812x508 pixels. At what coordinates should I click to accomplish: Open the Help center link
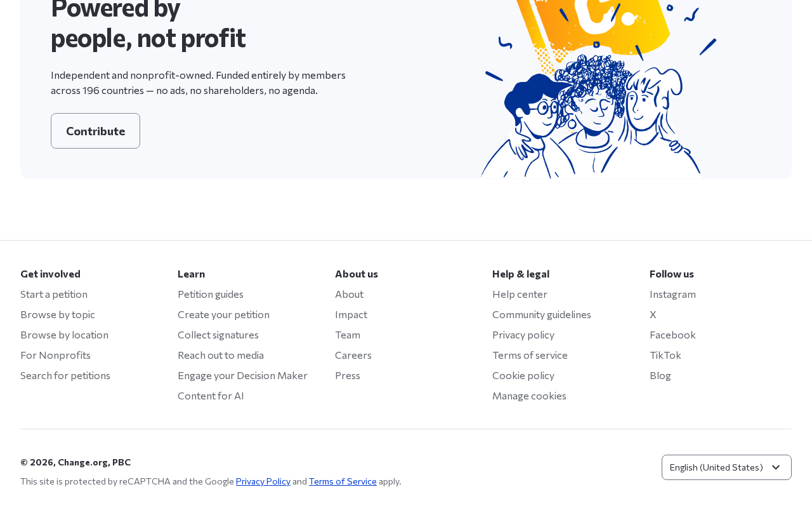(x=520, y=294)
